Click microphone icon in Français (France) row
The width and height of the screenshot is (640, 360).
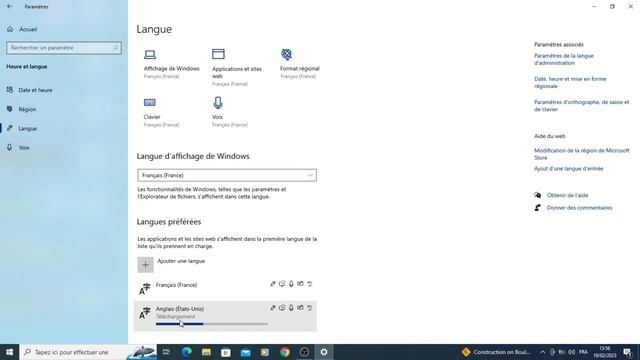click(291, 284)
